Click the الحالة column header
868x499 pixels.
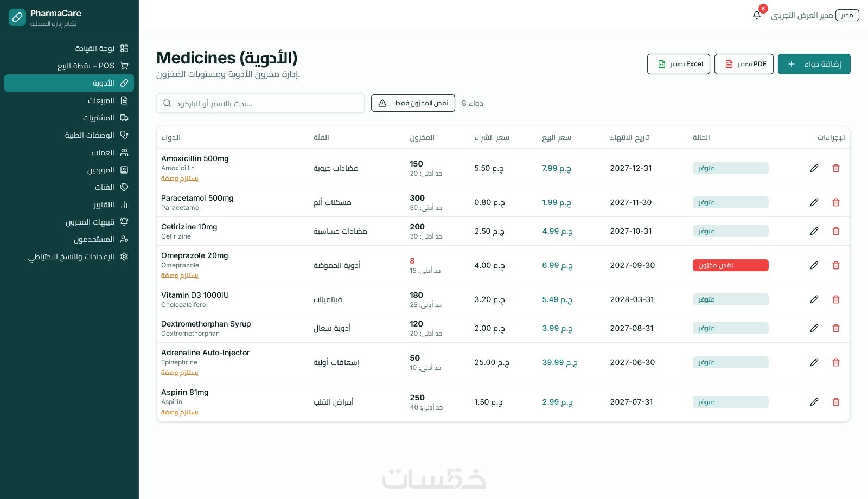pyautogui.click(x=701, y=138)
